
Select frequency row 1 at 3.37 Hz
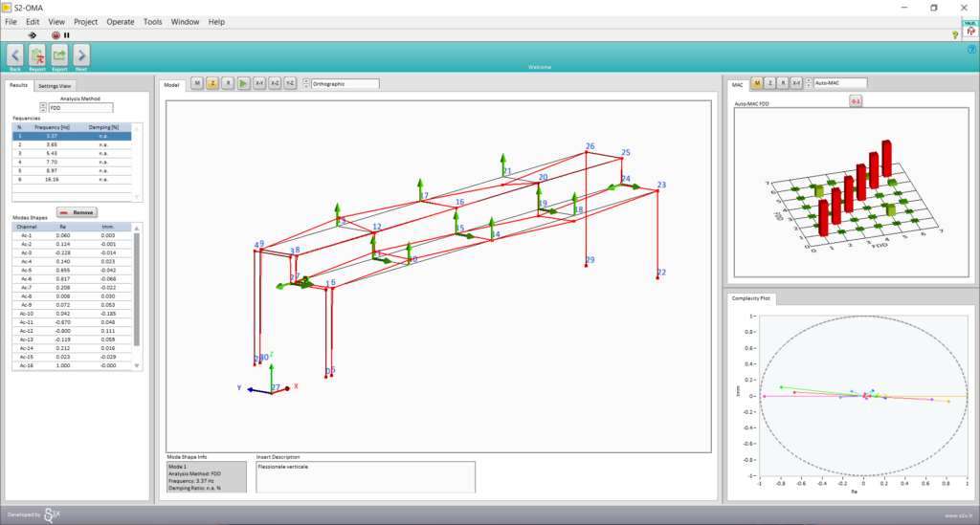(x=72, y=136)
